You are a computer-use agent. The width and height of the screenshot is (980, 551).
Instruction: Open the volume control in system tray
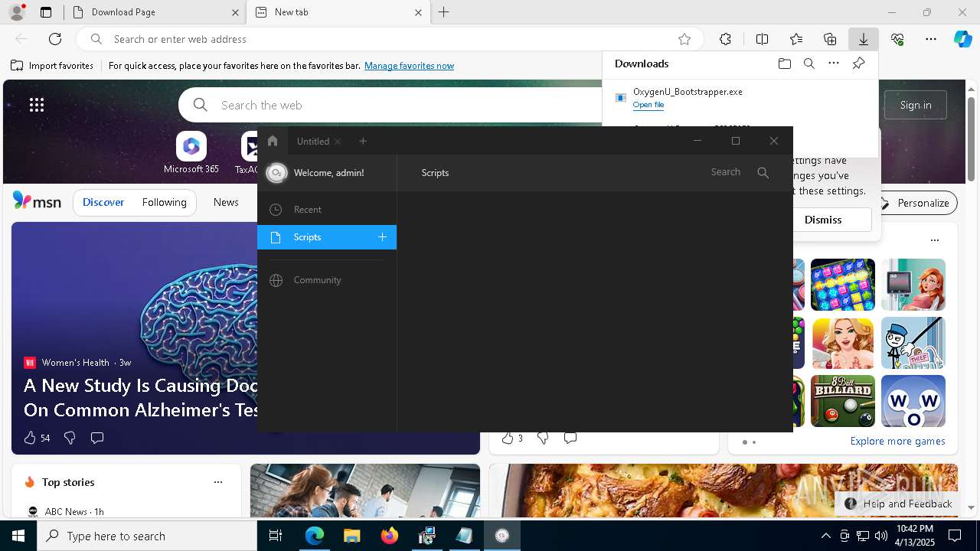tap(880, 536)
